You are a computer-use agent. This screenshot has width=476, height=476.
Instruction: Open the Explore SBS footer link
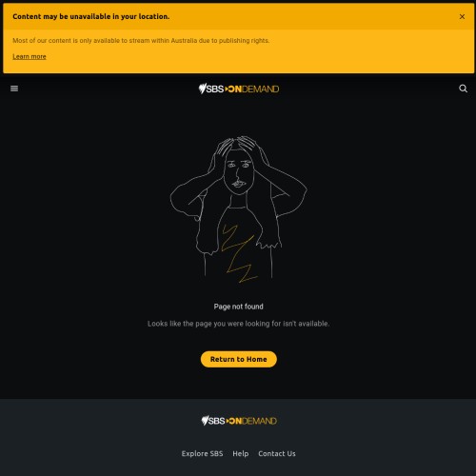[202, 453]
